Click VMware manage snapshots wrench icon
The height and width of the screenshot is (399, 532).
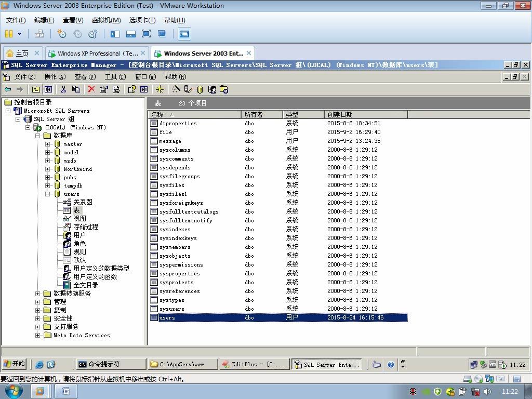pyautogui.click(x=92, y=34)
